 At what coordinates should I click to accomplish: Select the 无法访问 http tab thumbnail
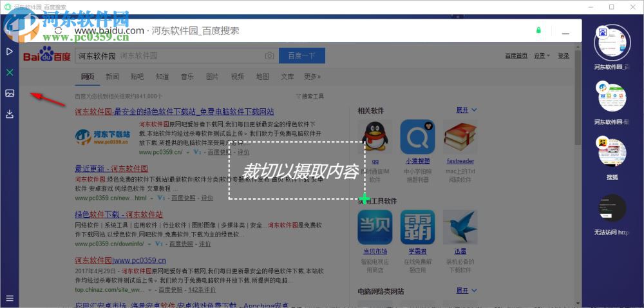[x=612, y=207]
